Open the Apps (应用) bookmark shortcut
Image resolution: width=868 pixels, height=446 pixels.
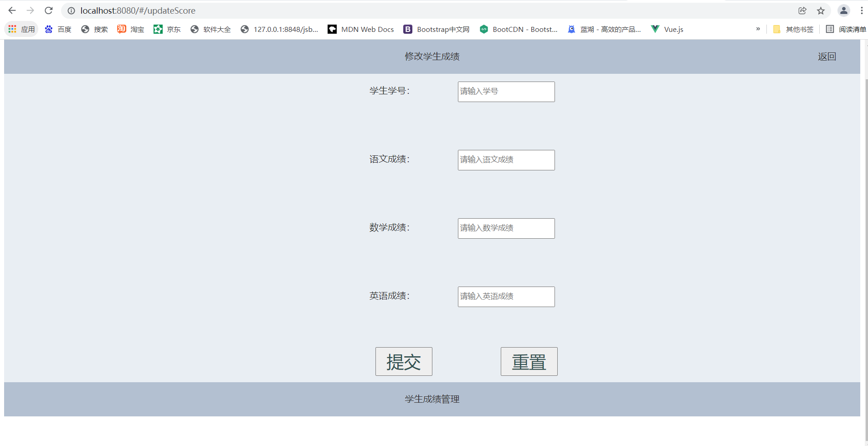(21, 29)
